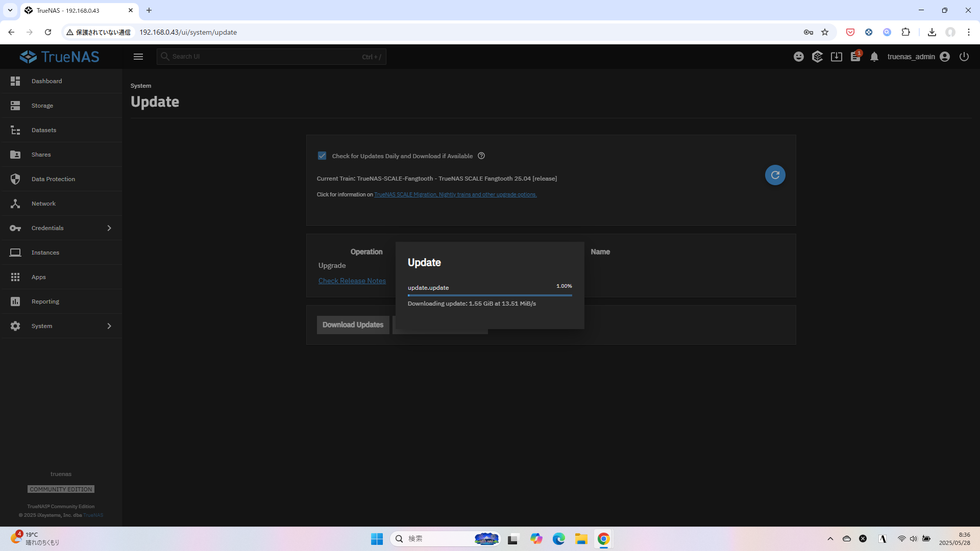Open the browser password key icon

coord(808,32)
